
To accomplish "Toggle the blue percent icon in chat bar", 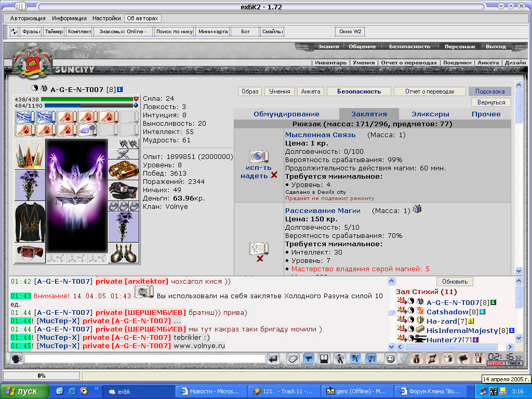I will tap(355, 358).
